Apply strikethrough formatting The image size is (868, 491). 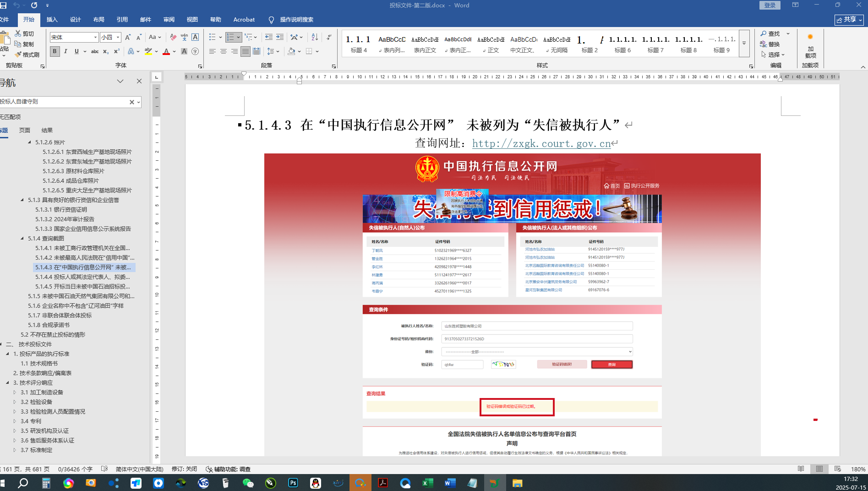tap(95, 51)
